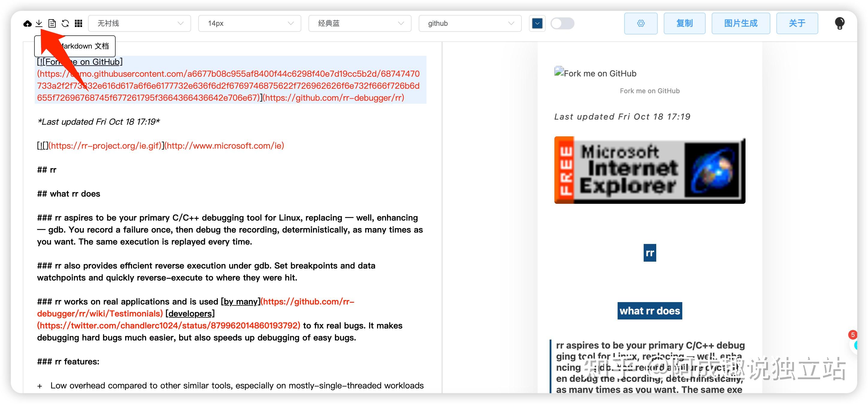Click the '## what rr does' editor line

tap(69, 194)
